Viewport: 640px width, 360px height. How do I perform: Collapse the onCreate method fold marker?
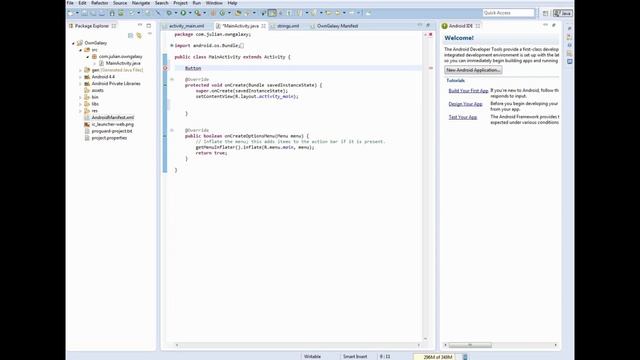(x=172, y=80)
